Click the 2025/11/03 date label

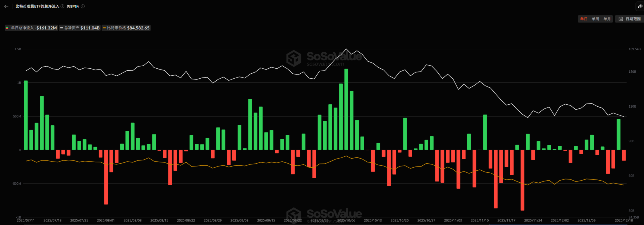coord(453,220)
